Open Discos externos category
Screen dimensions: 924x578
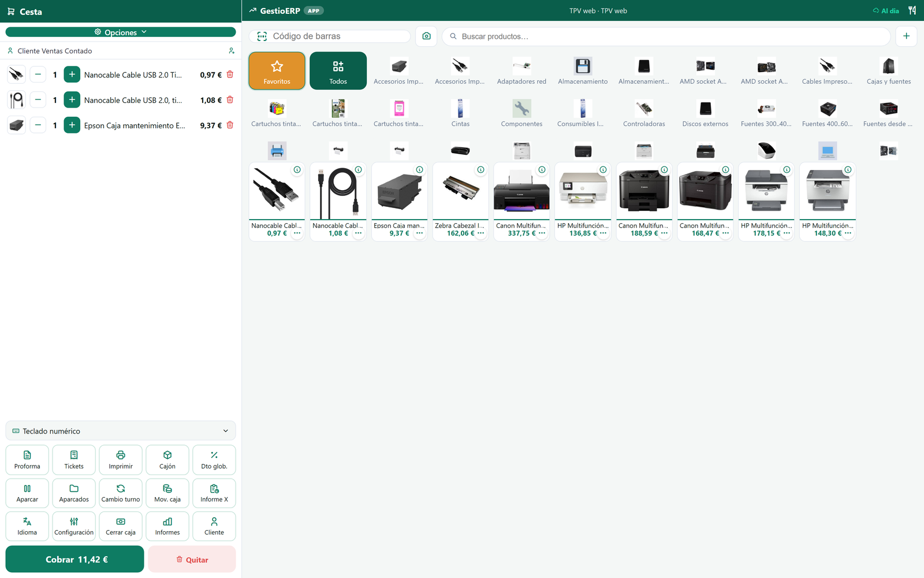(705, 113)
